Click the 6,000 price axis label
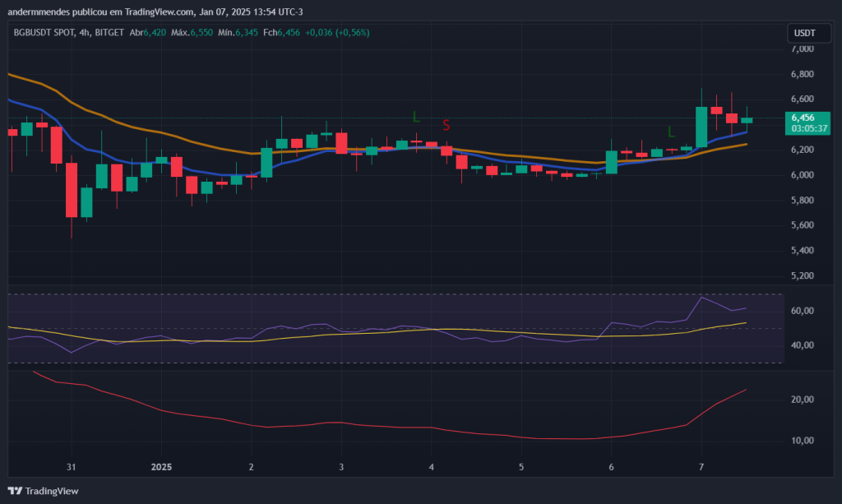Image resolution: width=842 pixels, height=504 pixels. click(x=803, y=175)
